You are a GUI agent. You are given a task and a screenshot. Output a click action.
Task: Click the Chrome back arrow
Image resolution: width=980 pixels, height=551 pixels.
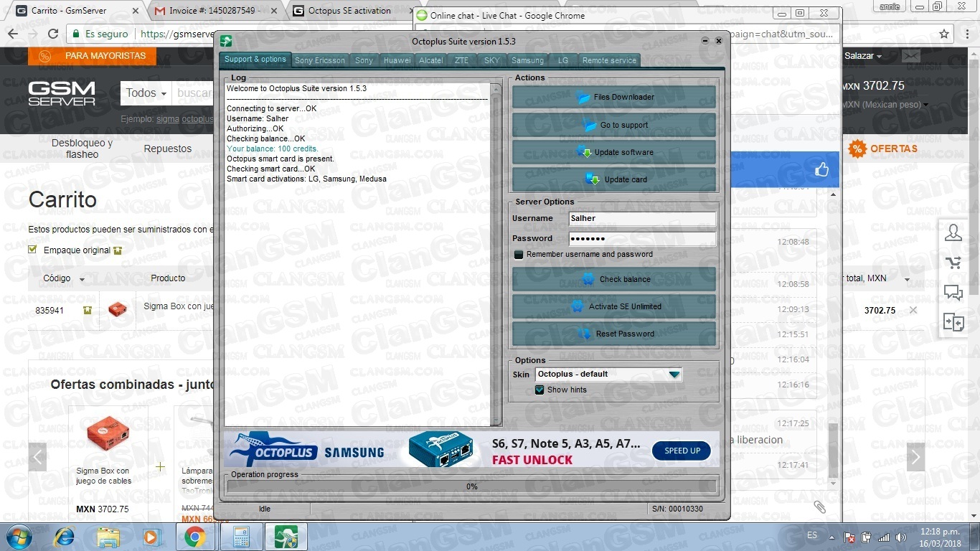coord(12,34)
